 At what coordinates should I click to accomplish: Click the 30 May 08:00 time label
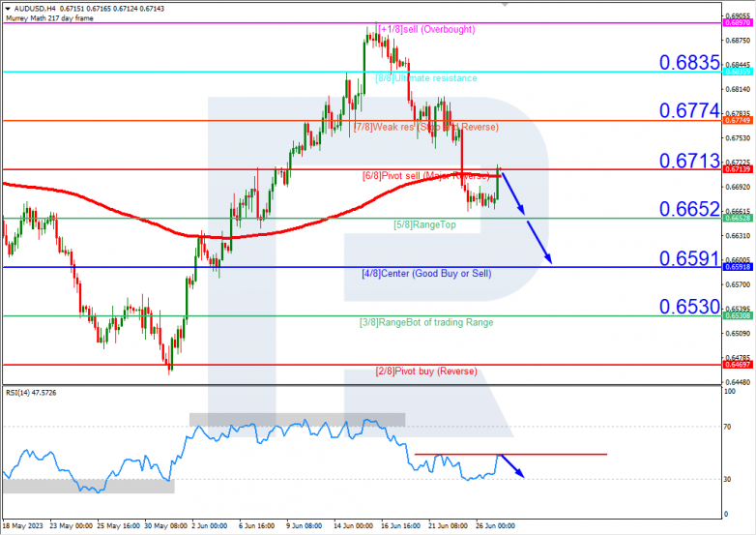click(166, 526)
